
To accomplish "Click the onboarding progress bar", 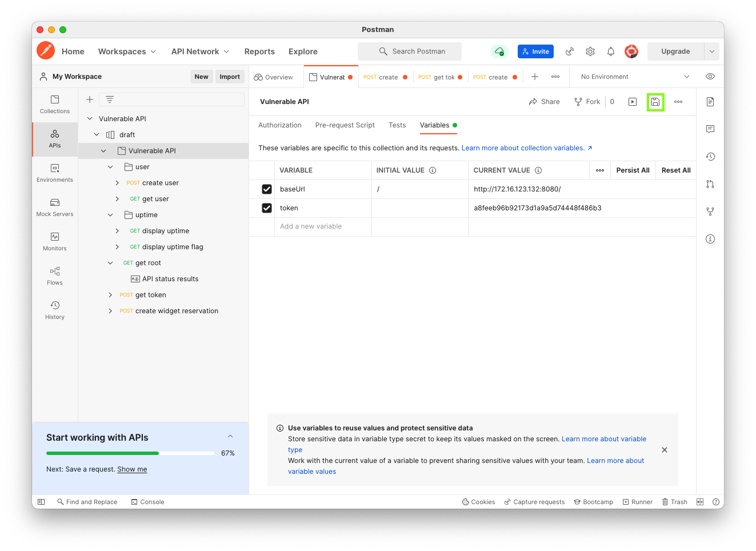I will coord(131,453).
